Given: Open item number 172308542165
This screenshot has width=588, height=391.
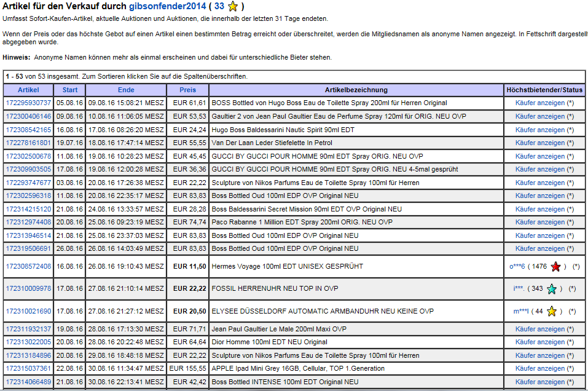Looking at the screenshot, I should 28,130.
